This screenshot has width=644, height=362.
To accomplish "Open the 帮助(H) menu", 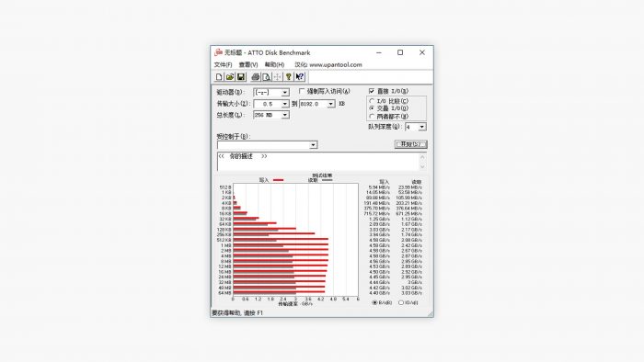I will [274, 65].
